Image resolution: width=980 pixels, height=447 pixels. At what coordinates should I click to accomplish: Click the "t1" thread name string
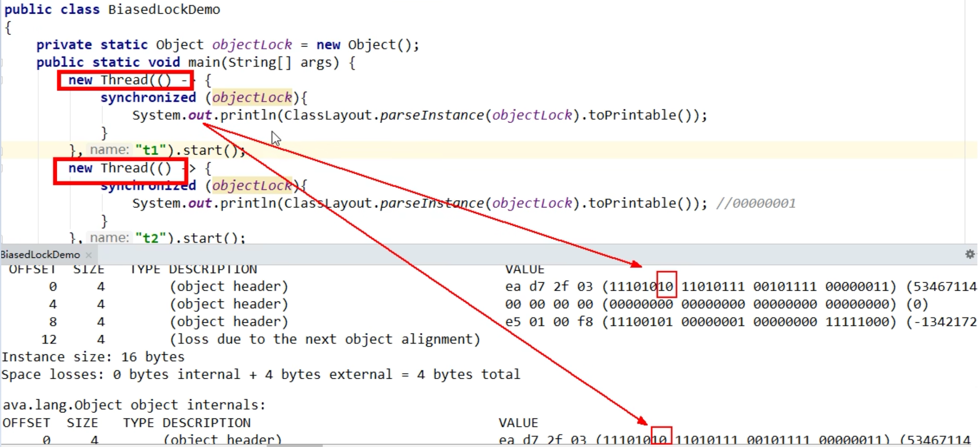click(150, 150)
